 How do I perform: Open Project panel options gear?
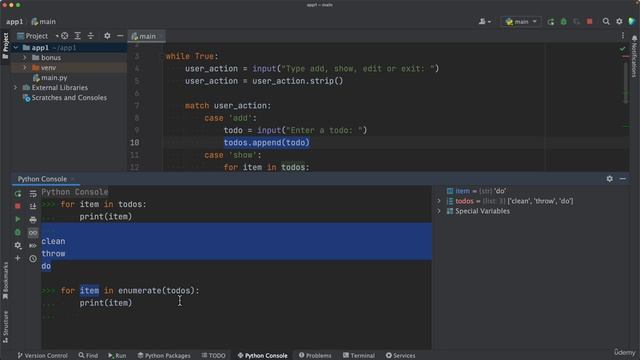tap(107, 36)
